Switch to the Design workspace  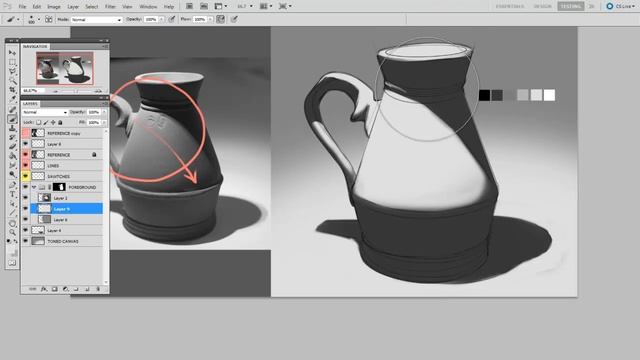[x=542, y=6]
